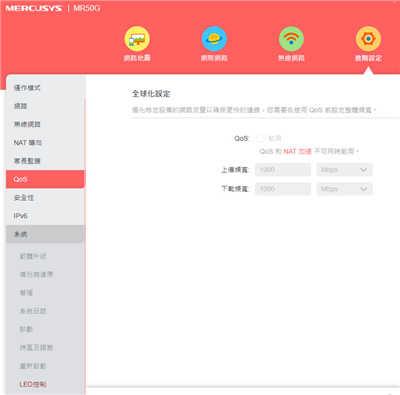Click the MERCUSYS logo
Screen dimensions: 400x395
pyautogui.click(x=34, y=8)
